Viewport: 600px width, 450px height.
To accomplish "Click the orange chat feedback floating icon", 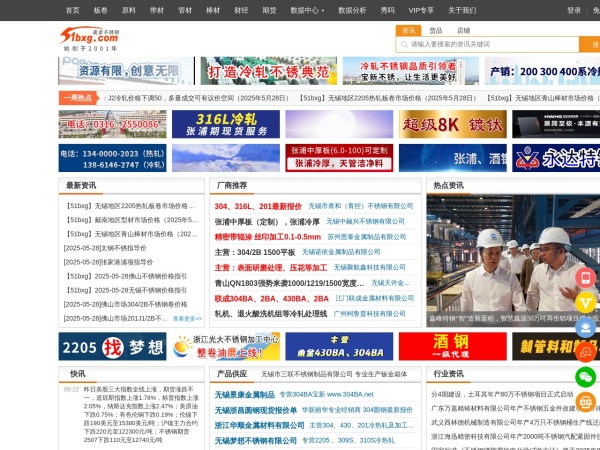I will click(586, 352).
